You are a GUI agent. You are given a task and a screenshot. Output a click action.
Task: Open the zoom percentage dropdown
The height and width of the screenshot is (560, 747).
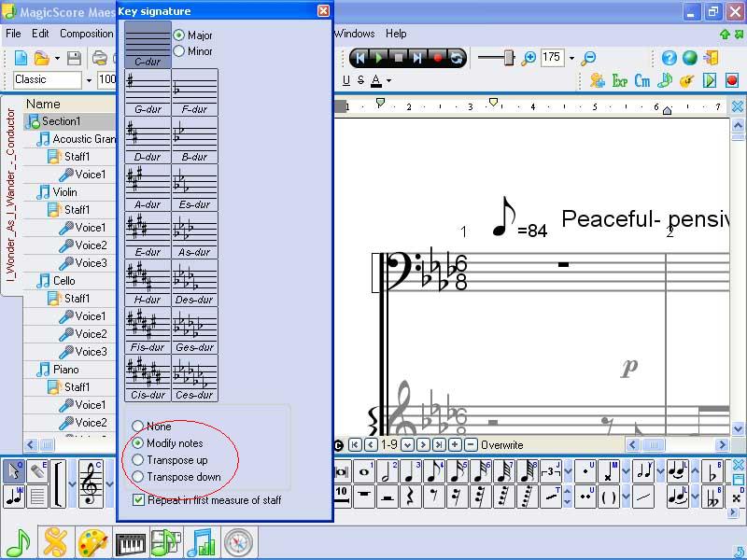571,58
